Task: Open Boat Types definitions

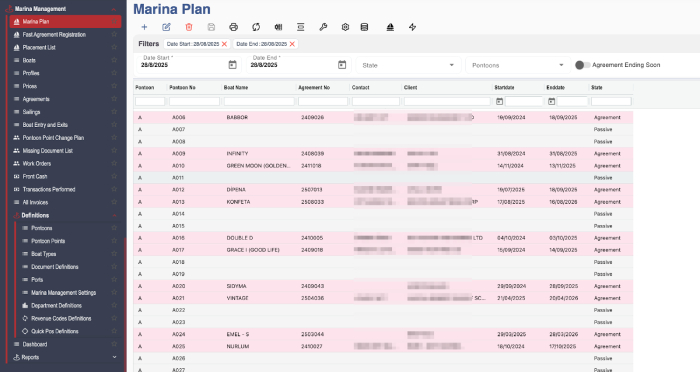Action: click(43, 254)
